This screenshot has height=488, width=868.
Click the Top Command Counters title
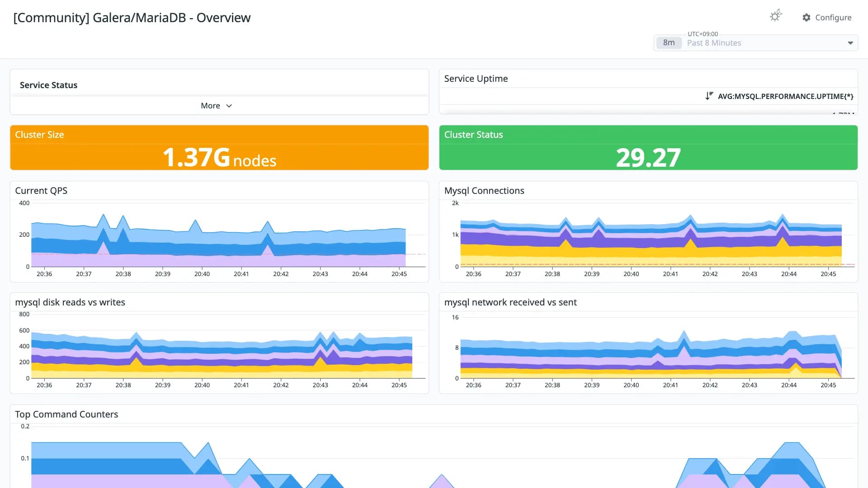coord(66,414)
